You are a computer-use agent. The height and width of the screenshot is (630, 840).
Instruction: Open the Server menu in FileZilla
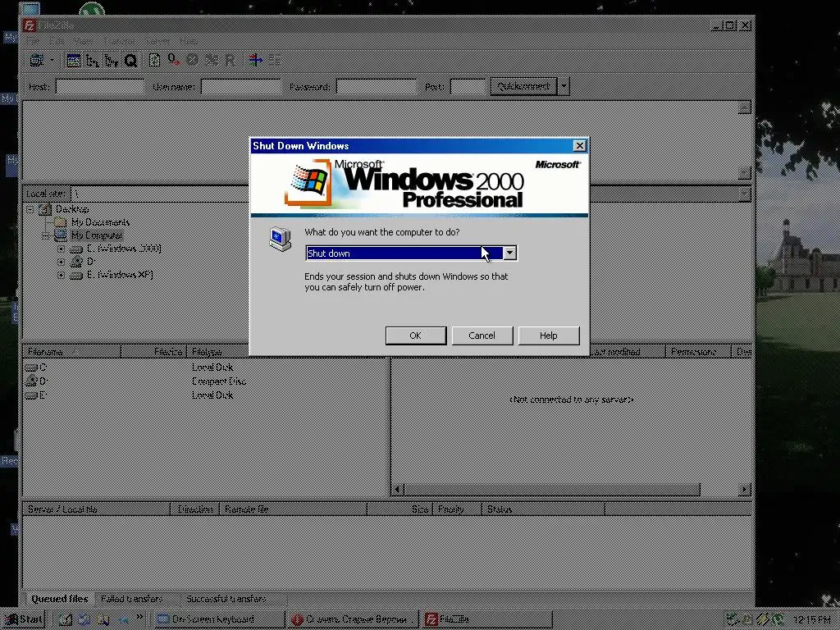tap(157, 41)
